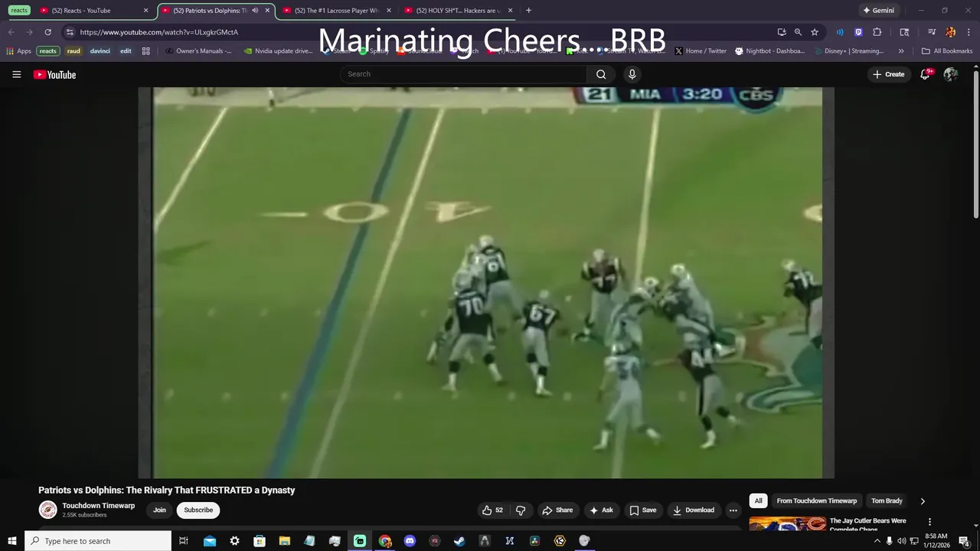980x551 pixels.
Task: Open Windows Start menu
Action: tap(11, 541)
